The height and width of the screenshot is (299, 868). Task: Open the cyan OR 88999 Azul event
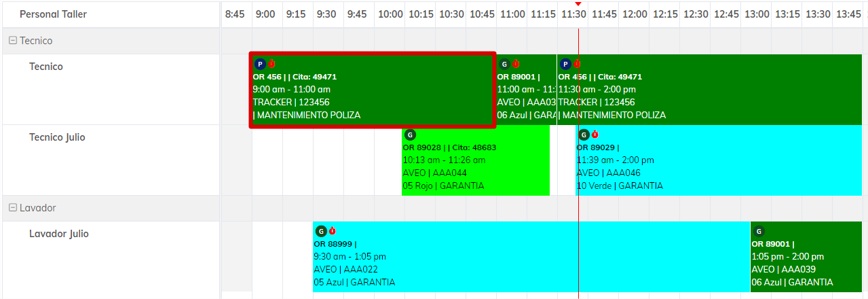531,257
